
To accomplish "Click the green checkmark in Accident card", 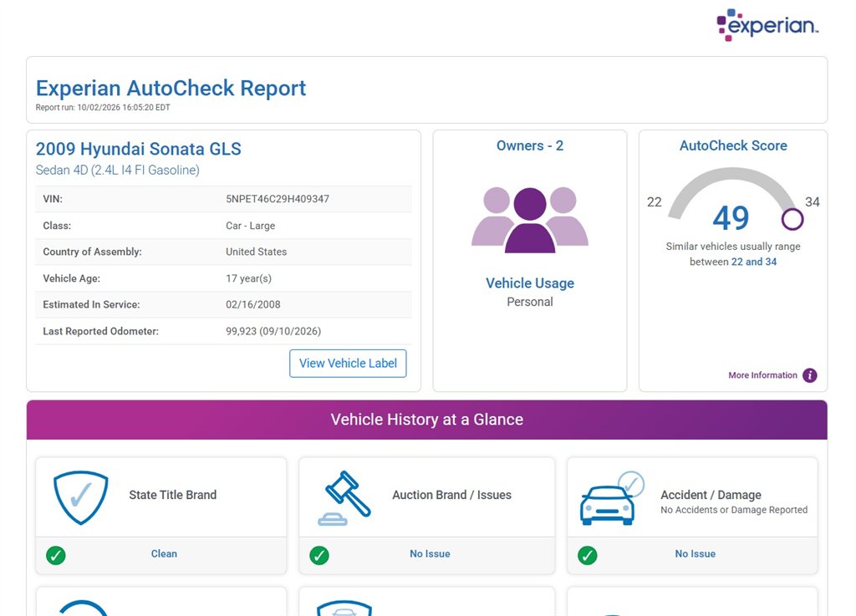I will pos(588,556).
